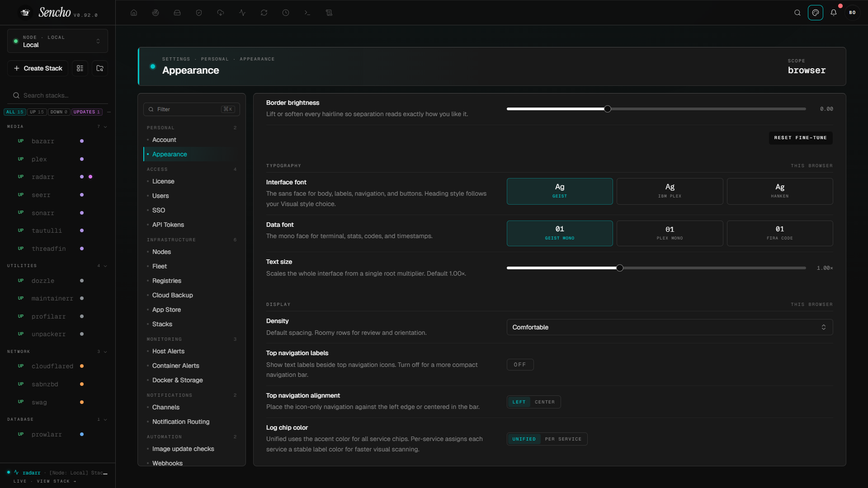Open Docker & Storage settings
The width and height of the screenshot is (868, 488).
coord(178,380)
